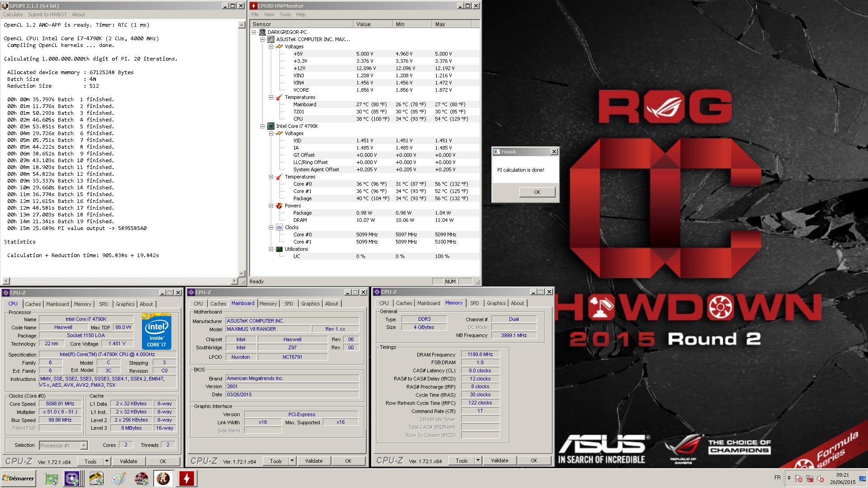The width and height of the screenshot is (868, 488).
Task: Click the Clocks waveform icon
Action: click(x=279, y=227)
